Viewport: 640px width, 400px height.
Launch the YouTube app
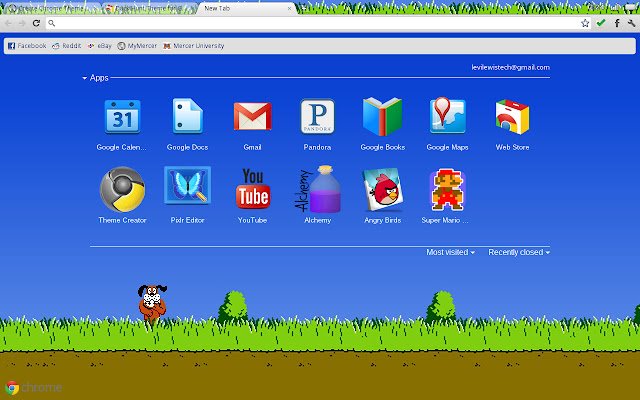tap(253, 189)
